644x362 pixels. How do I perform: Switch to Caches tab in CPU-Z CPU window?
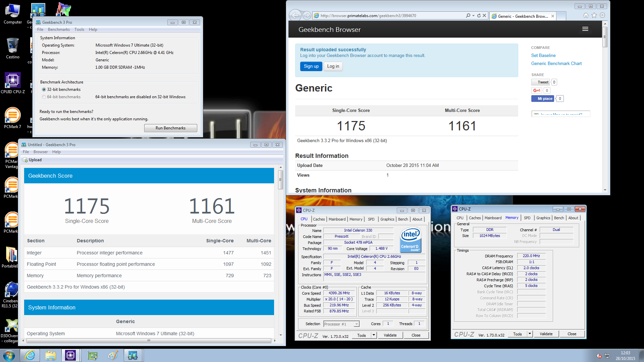tap(319, 219)
